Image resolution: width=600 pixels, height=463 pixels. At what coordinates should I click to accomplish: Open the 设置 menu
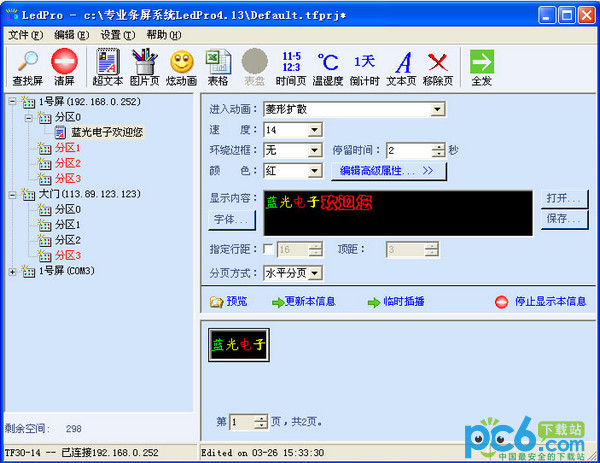(117, 35)
